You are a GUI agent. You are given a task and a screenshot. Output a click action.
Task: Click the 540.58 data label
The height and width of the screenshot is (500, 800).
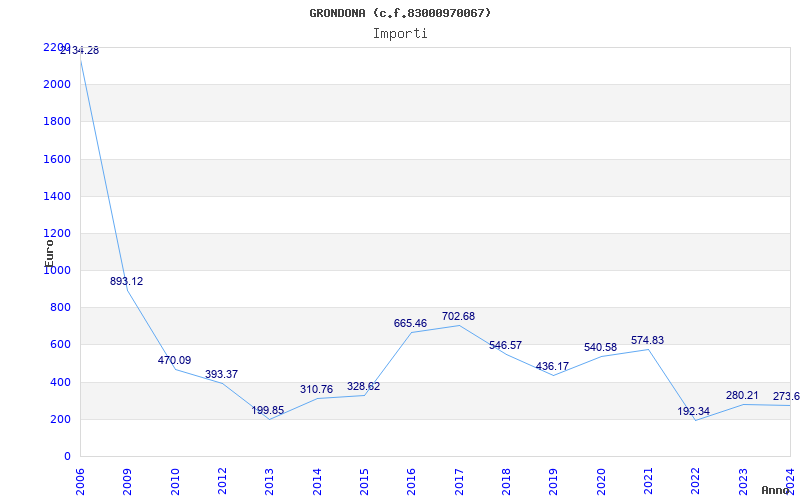coord(601,347)
